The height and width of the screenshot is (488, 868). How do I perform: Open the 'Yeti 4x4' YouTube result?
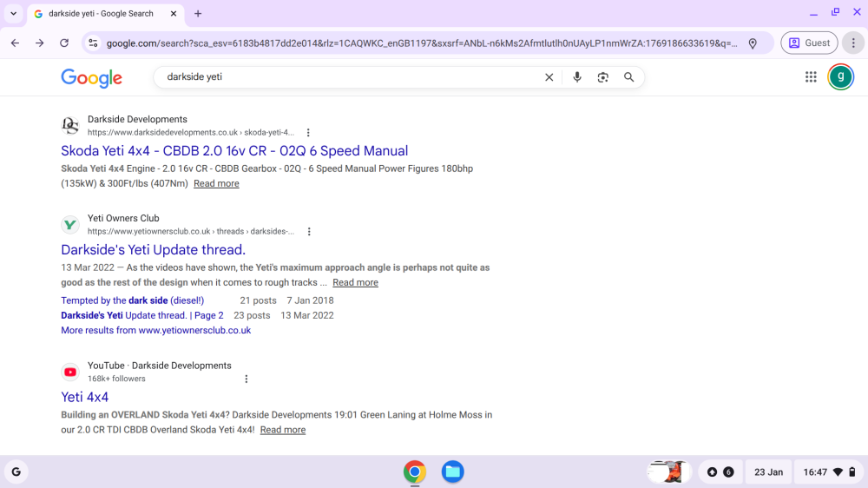[x=85, y=397]
